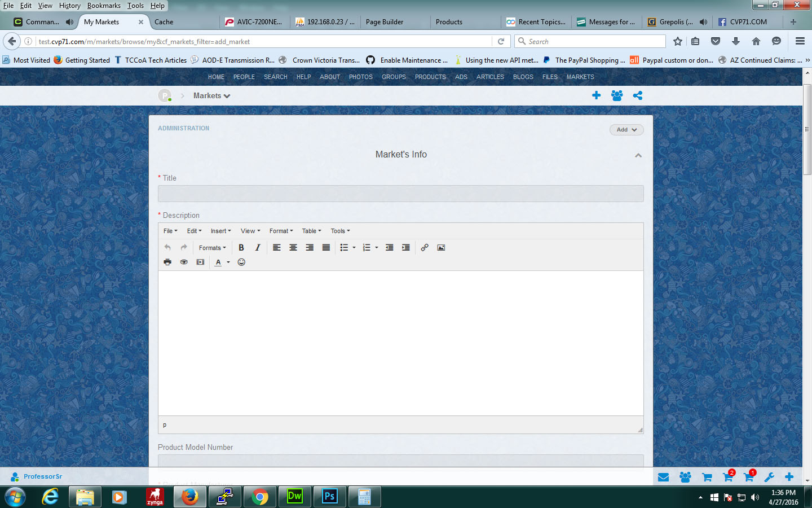
Task: Open the Table menu in the editor
Action: [311, 231]
